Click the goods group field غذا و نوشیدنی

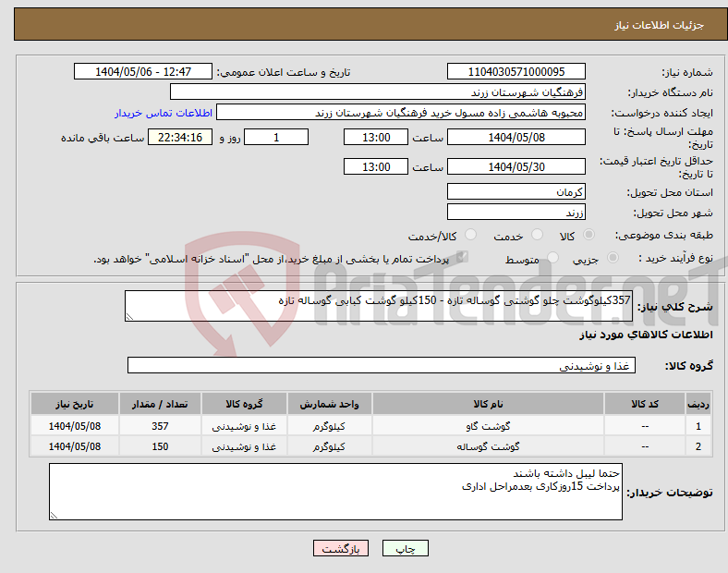pos(382,365)
